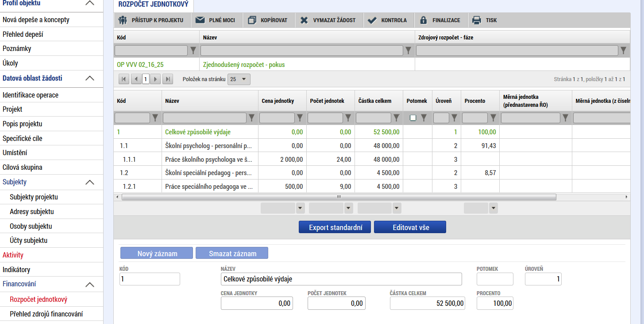The height and width of the screenshot is (324, 644).
Task: Click Smazat záznam button
Action: tap(232, 253)
